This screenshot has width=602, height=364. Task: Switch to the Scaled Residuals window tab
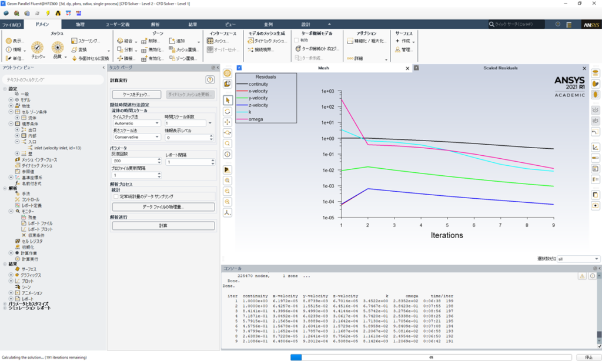500,68
